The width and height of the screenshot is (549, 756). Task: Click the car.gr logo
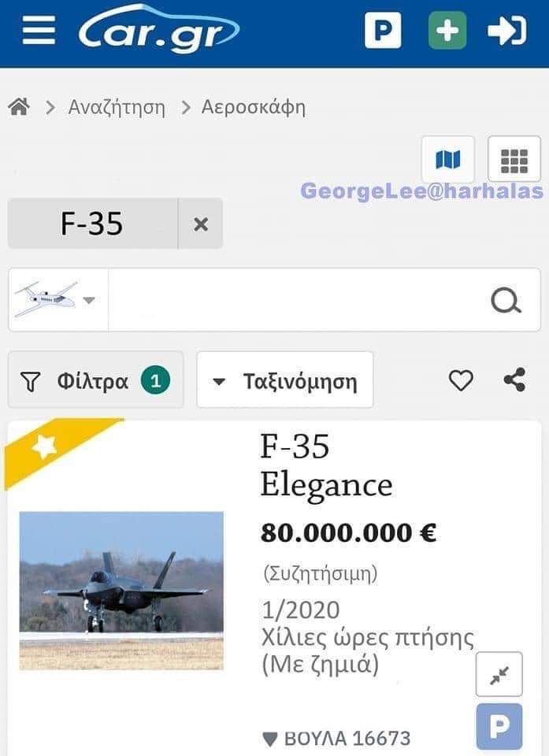click(x=158, y=30)
